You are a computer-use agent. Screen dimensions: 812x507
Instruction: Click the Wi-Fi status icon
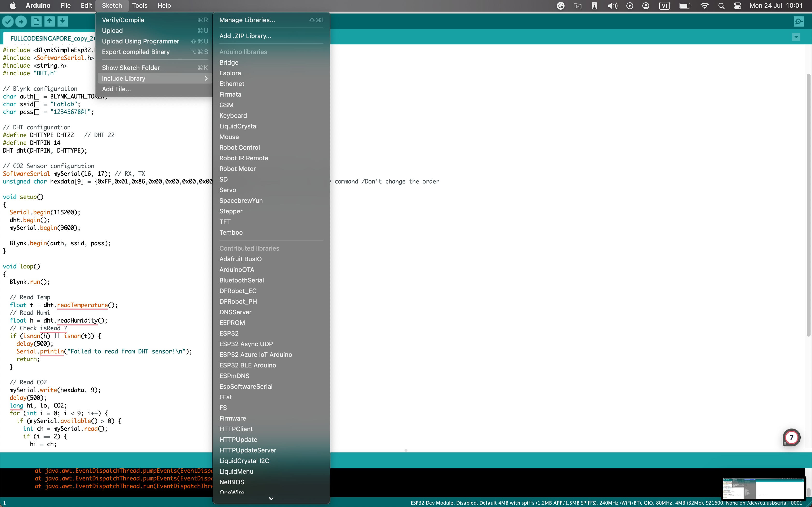pyautogui.click(x=705, y=6)
